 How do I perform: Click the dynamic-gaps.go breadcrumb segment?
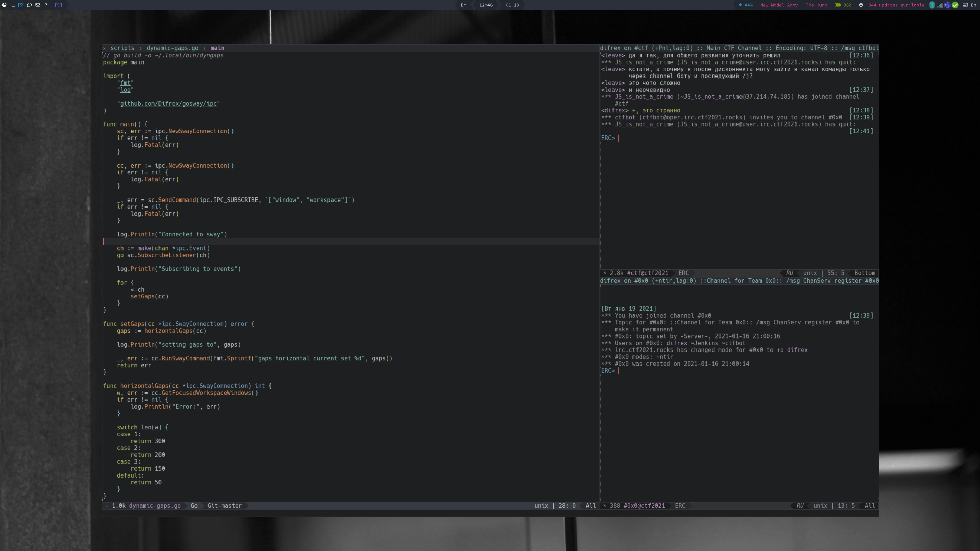pyautogui.click(x=172, y=48)
